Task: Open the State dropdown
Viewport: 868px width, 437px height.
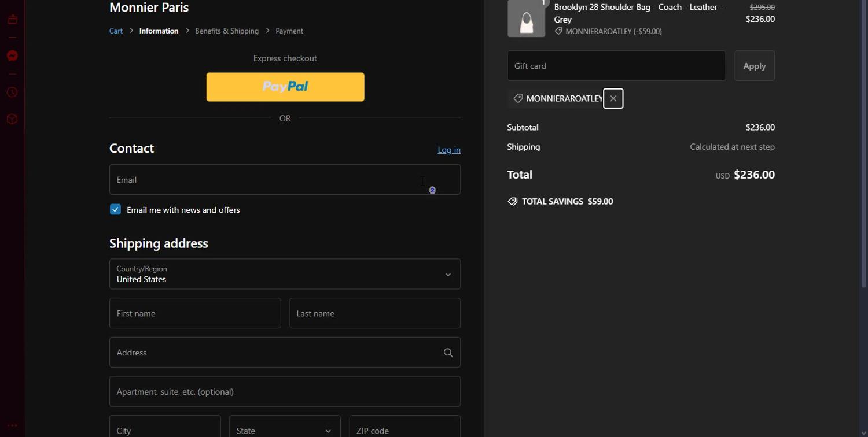Action: click(285, 430)
